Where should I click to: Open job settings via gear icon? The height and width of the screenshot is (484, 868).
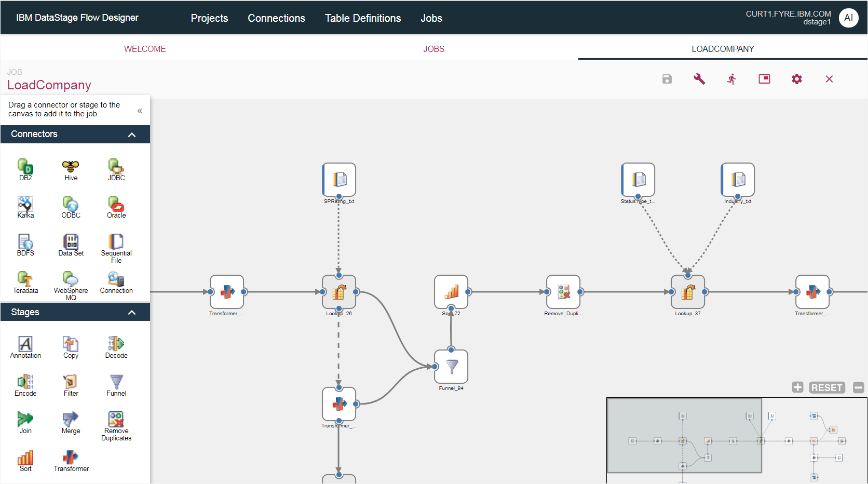pyautogui.click(x=797, y=79)
